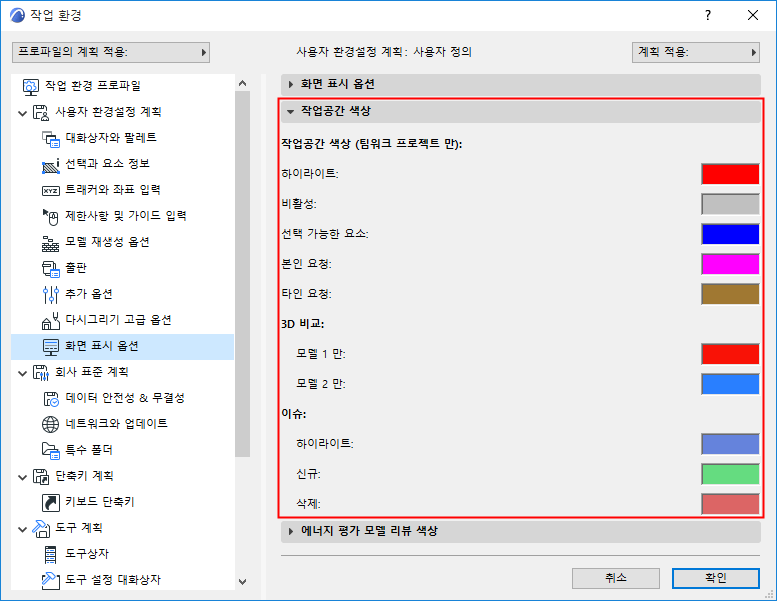This screenshot has width=777, height=601.
Task: Click the 회사 표준 계획 icon
Action: tap(41, 373)
